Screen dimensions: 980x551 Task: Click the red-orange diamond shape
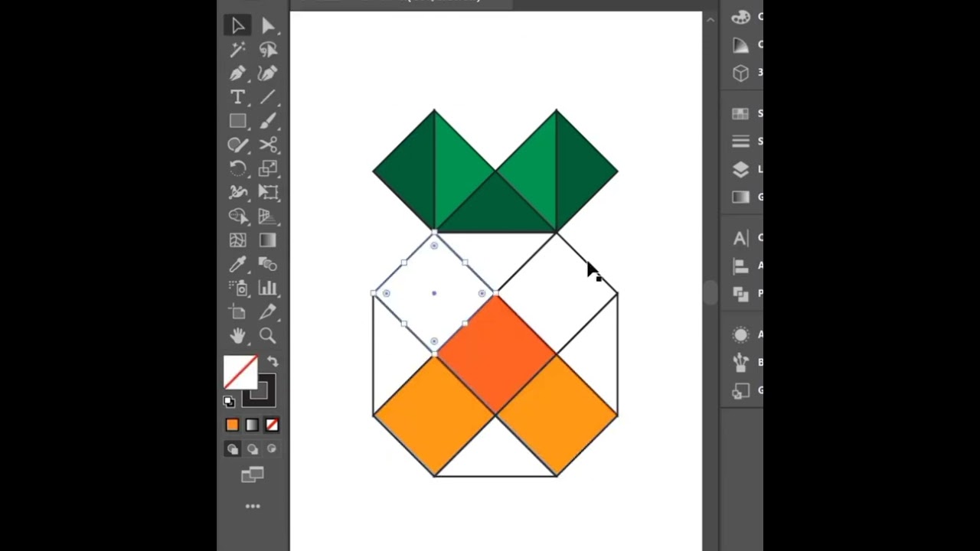point(497,353)
